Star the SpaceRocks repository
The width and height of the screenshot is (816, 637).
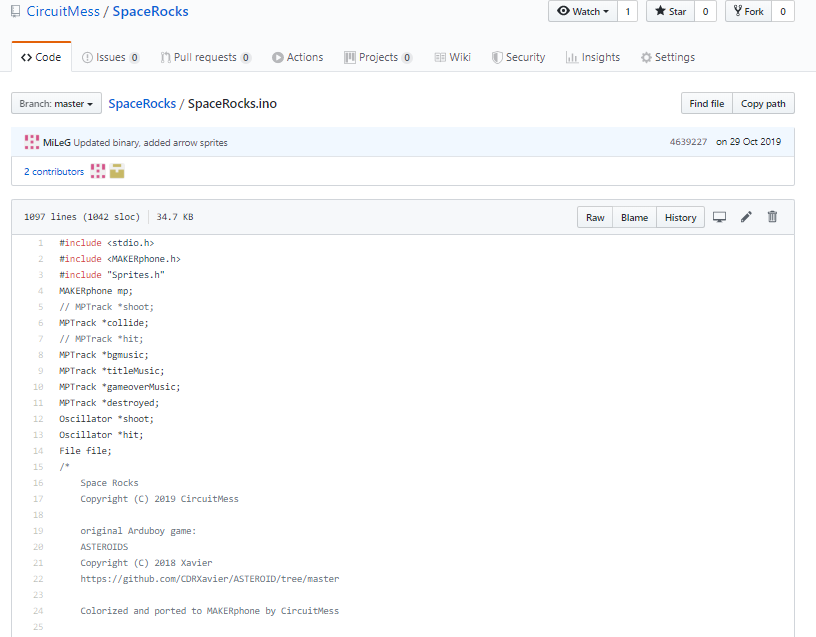pyautogui.click(x=670, y=11)
